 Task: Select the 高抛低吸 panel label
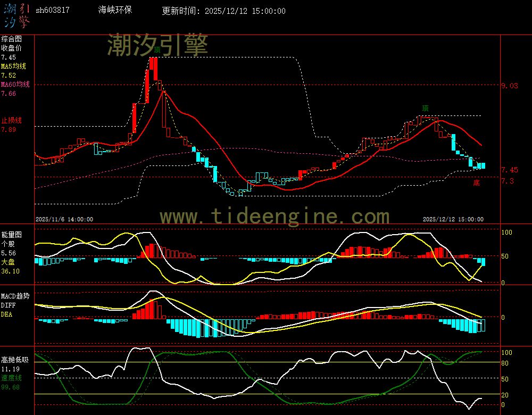click(x=15, y=360)
